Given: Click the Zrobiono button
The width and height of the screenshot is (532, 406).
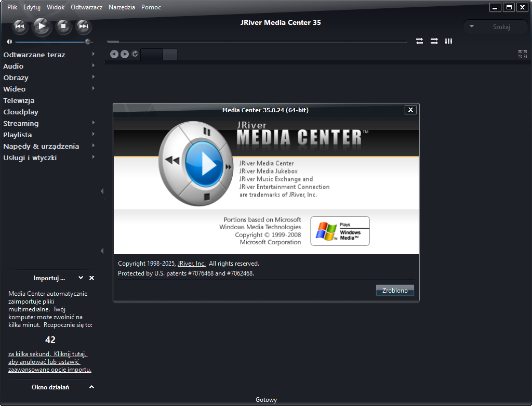Looking at the screenshot, I should 395,291.
